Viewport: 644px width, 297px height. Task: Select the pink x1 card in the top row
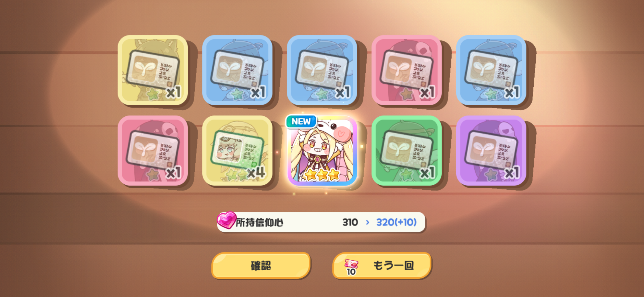click(407, 70)
